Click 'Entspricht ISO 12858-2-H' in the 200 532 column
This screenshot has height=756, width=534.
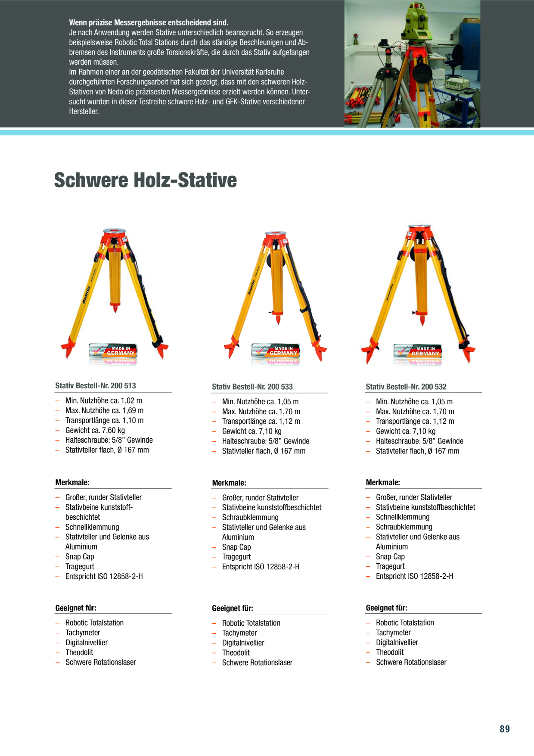415,576
